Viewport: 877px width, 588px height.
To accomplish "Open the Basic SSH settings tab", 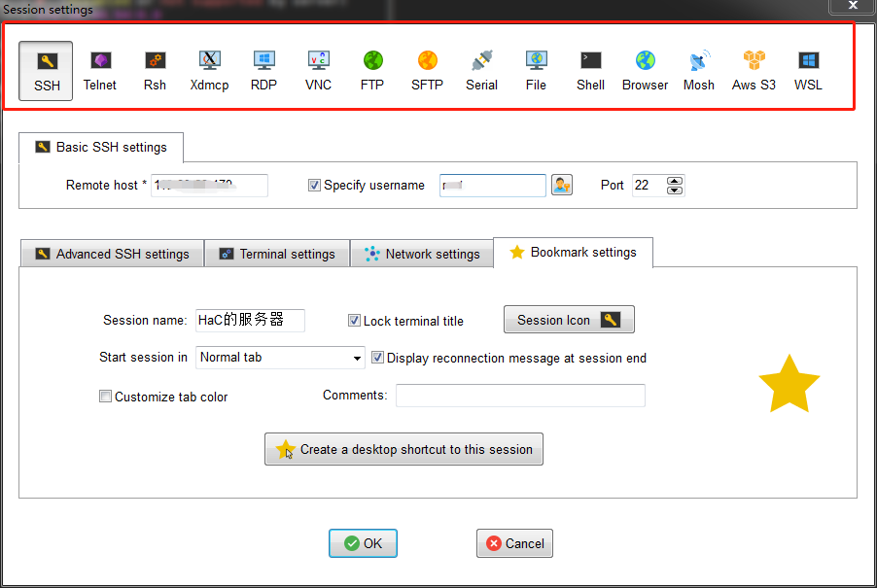I will tap(101, 148).
